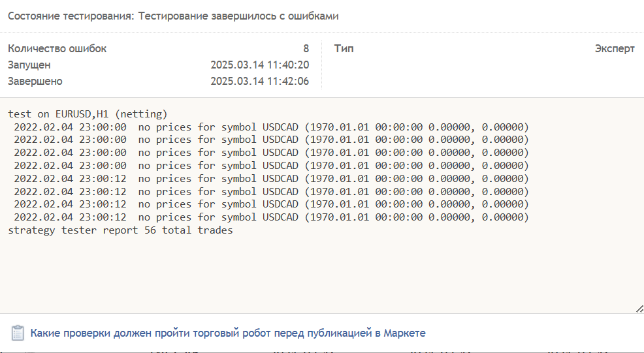Click the 'Состояние тестирования' heading label
644x353 pixels.
(70, 15)
